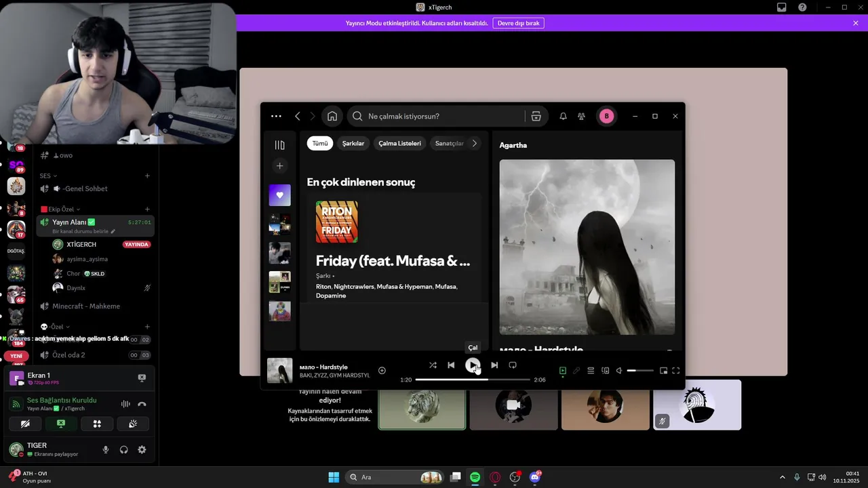Disconnect from voice call
This screenshot has width=868, height=488.
(142, 404)
